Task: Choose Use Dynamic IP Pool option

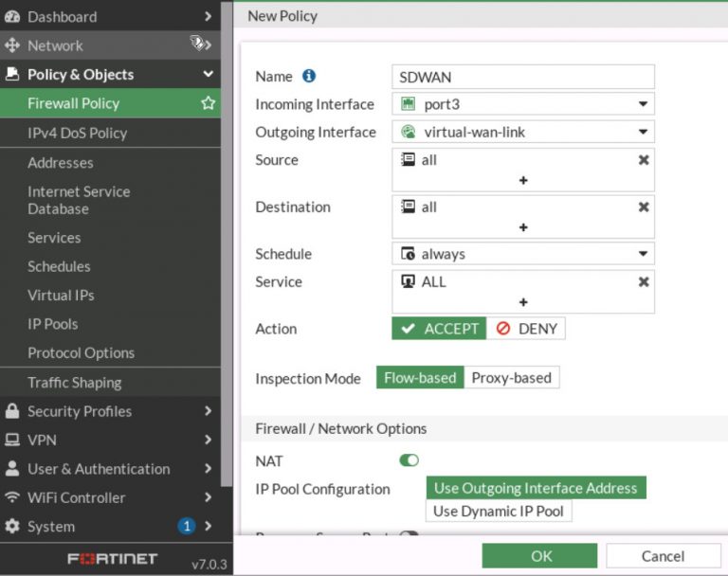Action: coord(499,511)
